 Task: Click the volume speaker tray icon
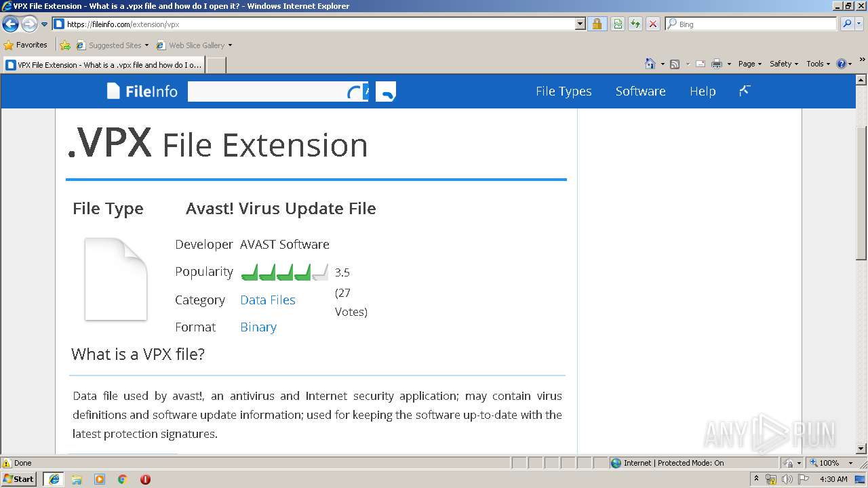787,479
